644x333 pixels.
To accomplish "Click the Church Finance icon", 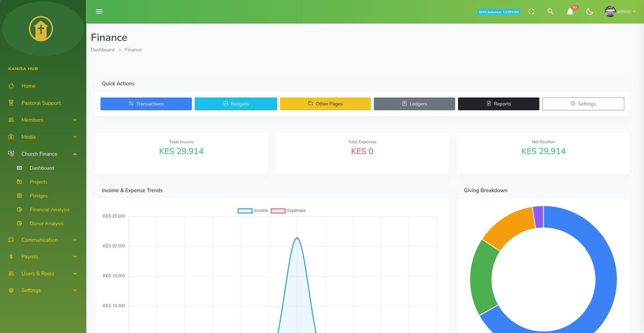I will click(11, 154).
